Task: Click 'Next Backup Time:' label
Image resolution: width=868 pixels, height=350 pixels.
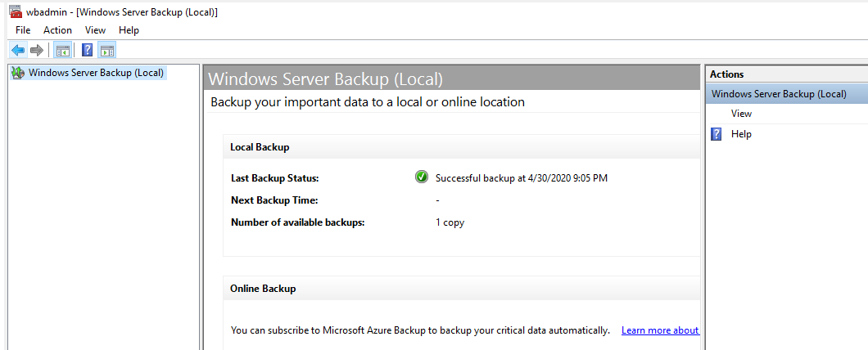Action: point(274,200)
